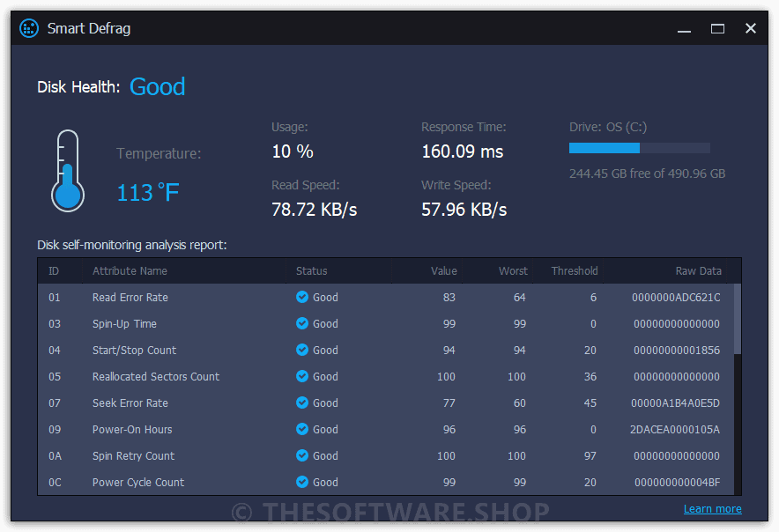Click raw data 00000A1B4A0E5D

click(675, 403)
